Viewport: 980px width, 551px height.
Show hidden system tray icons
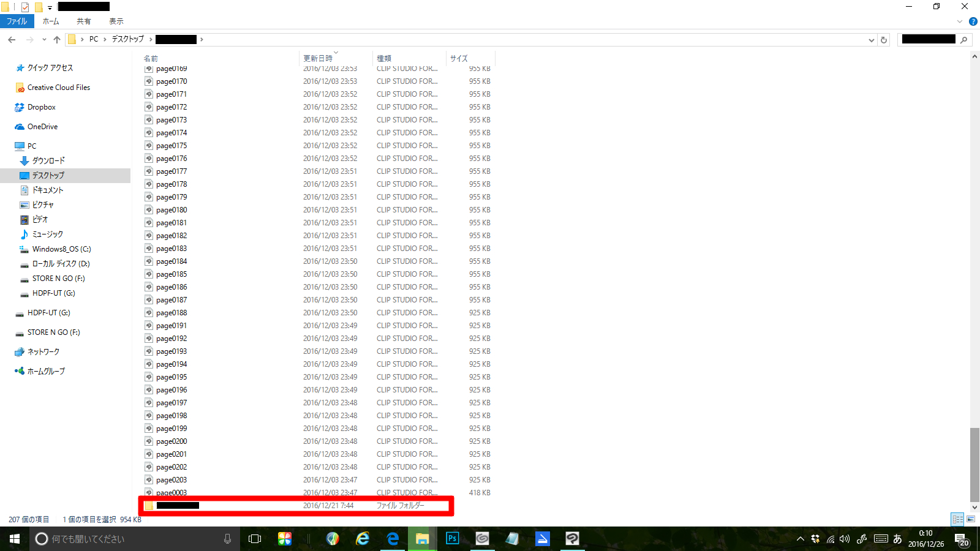[800, 539]
